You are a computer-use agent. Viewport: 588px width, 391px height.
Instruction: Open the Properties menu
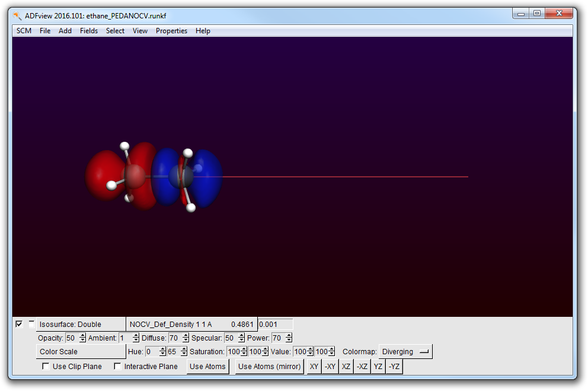[171, 31]
